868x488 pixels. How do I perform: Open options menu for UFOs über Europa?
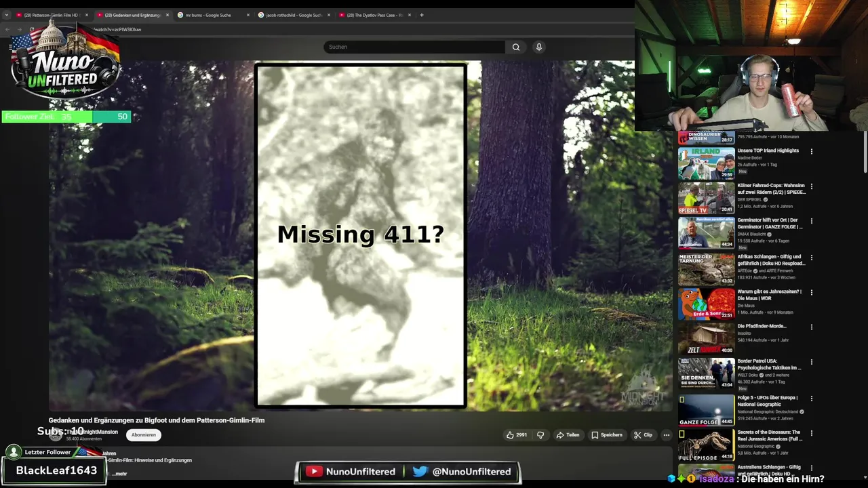pos(811,398)
